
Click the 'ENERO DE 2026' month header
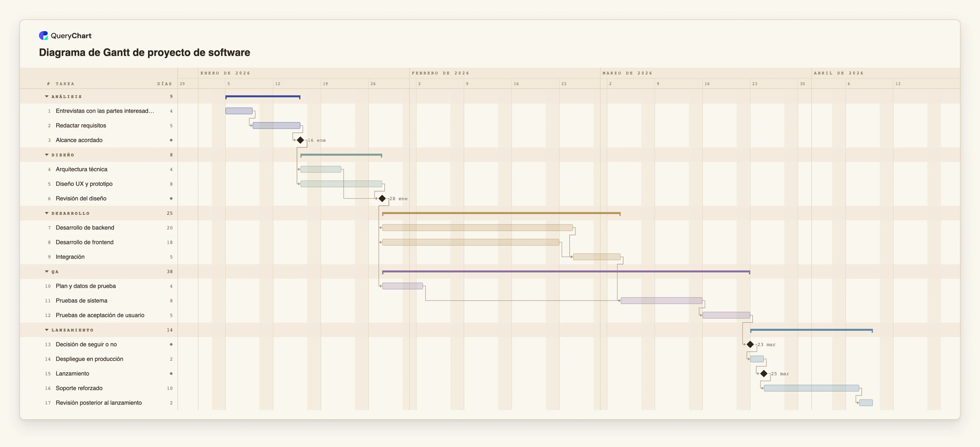tap(225, 73)
